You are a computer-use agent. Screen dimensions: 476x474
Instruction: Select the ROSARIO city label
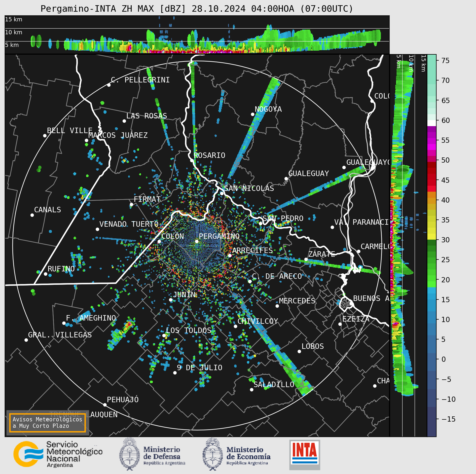[x=209, y=155]
